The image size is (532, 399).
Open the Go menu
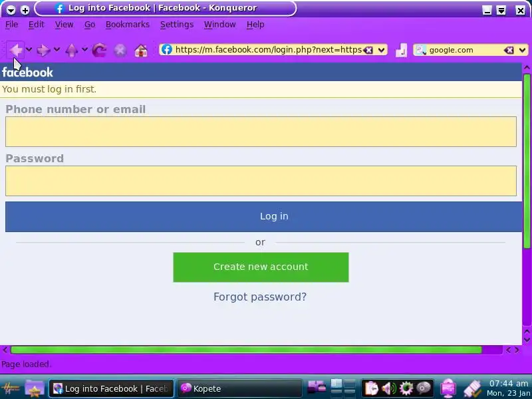pos(90,25)
